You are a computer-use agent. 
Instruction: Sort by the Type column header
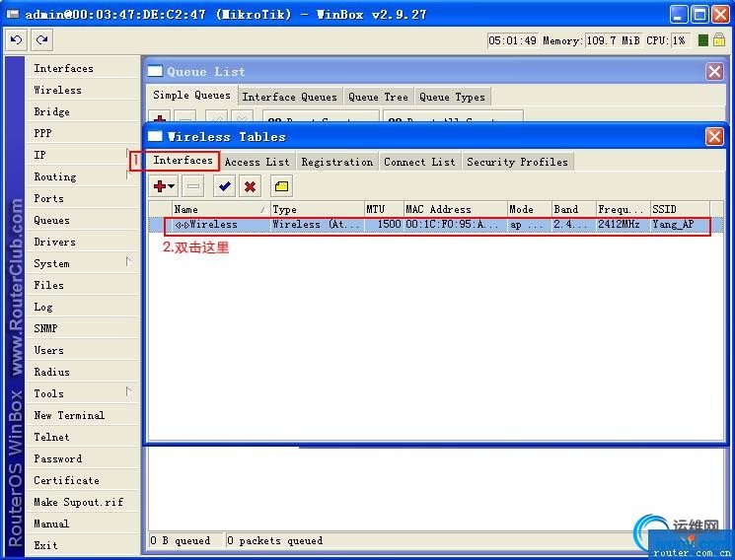[x=318, y=209]
